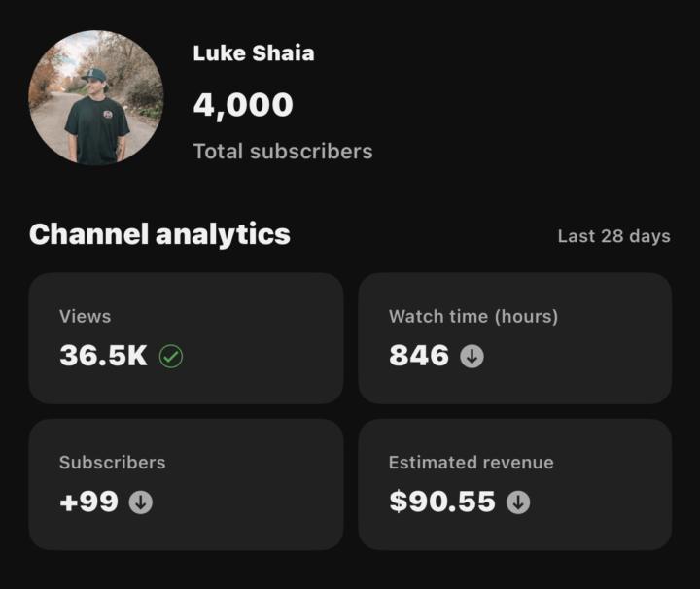
Task: Click the 4,000 subscriber count
Action: point(243,105)
